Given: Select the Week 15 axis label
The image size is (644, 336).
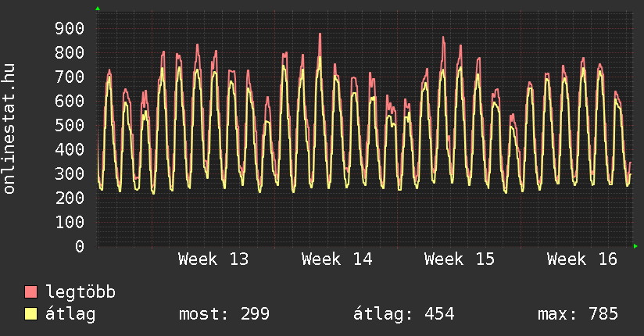Looking at the screenshot, I should [x=459, y=259].
